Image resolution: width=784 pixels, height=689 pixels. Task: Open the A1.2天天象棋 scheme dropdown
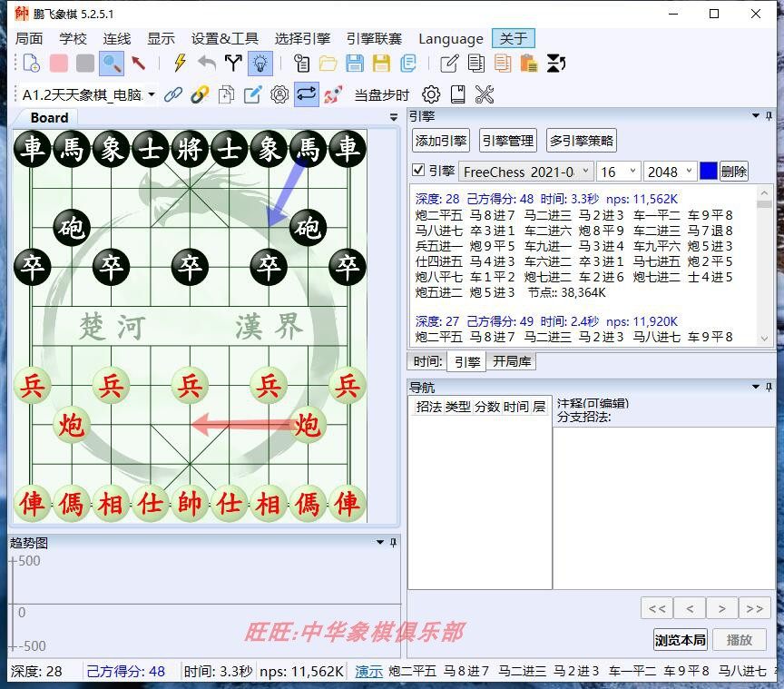(x=151, y=94)
